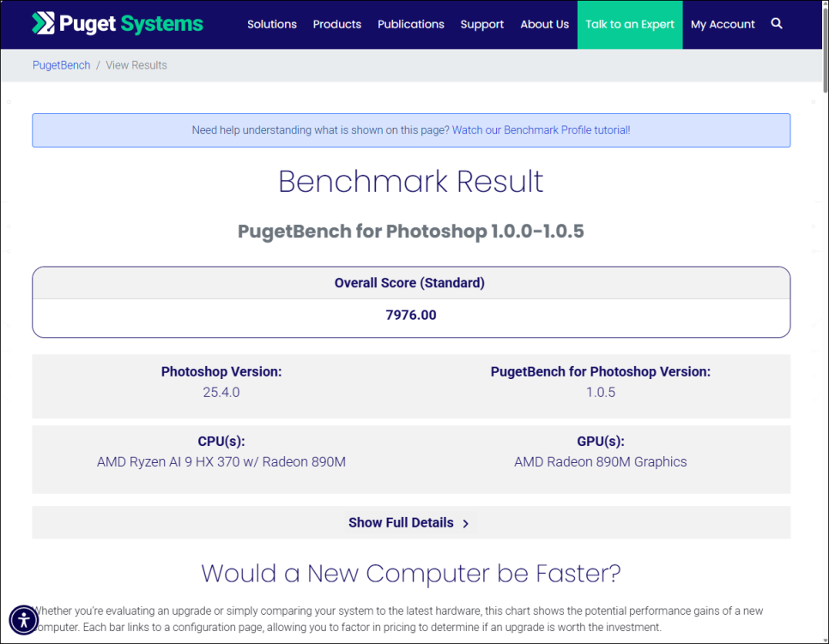This screenshot has width=829, height=644.
Task: Open the About Us menu
Action: point(544,24)
